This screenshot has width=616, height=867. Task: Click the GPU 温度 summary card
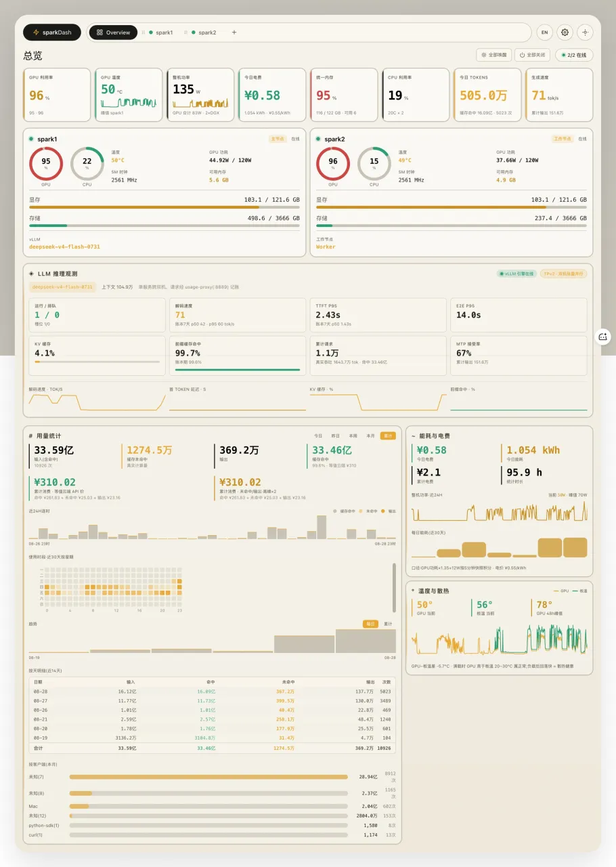click(129, 94)
